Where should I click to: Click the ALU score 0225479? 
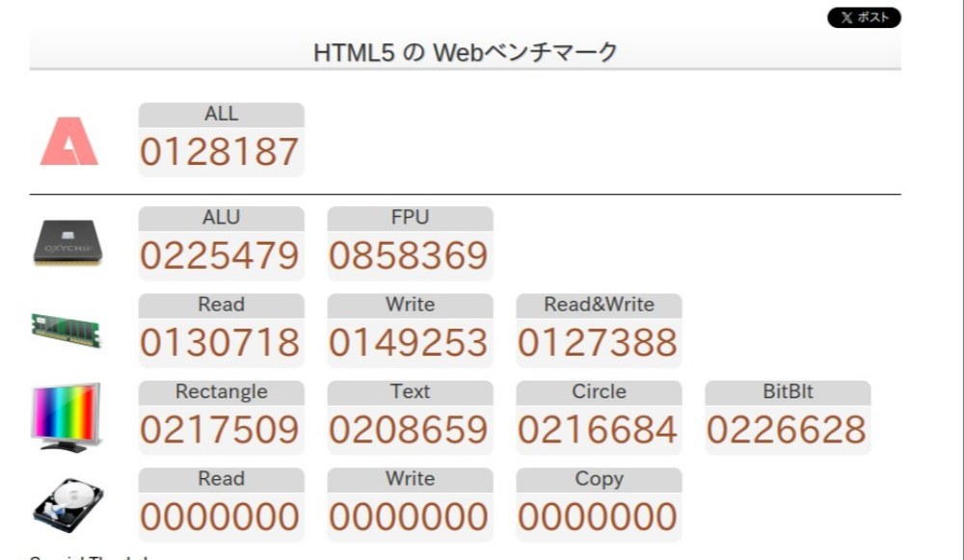pyautogui.click(x=220, y=255)
